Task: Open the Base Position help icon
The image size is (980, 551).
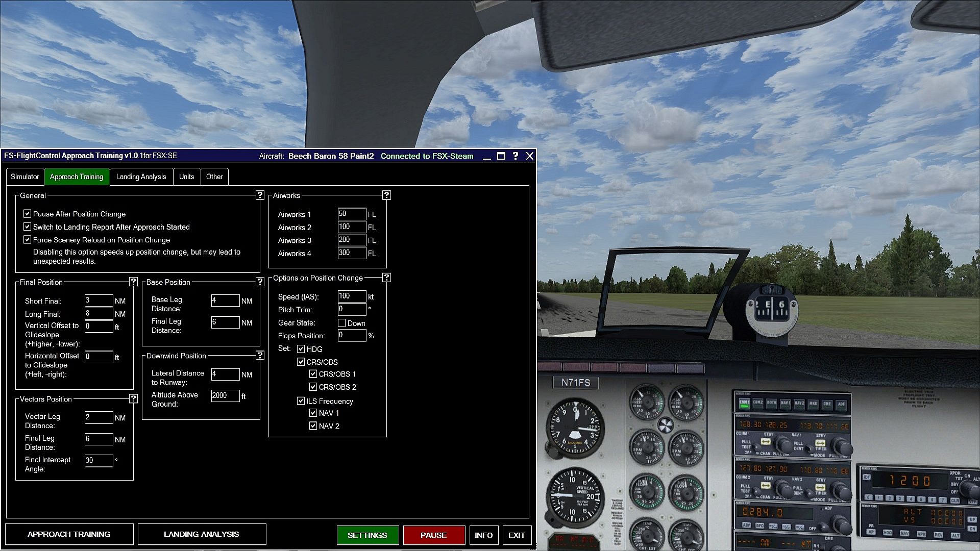Action: coord(260,282)
